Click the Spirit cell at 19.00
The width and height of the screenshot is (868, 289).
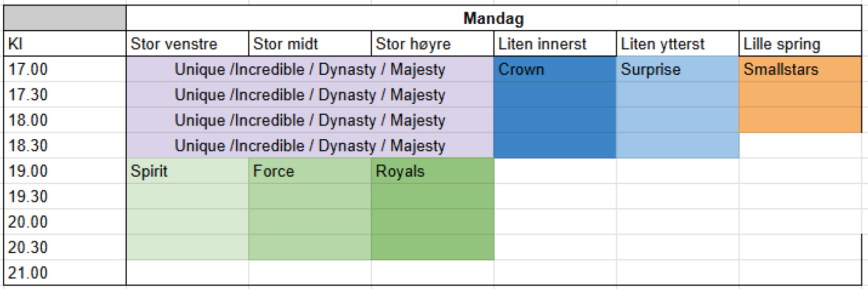pyautogui.click(x=187, y=171)
